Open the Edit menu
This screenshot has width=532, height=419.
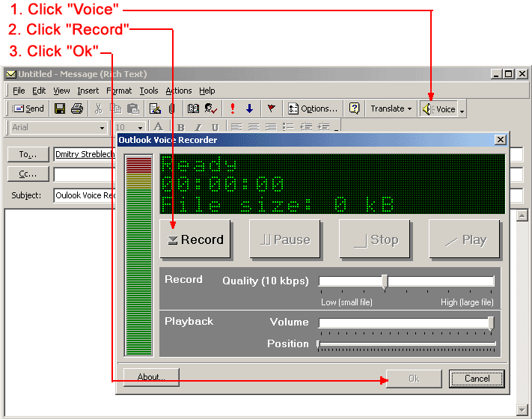39,91
